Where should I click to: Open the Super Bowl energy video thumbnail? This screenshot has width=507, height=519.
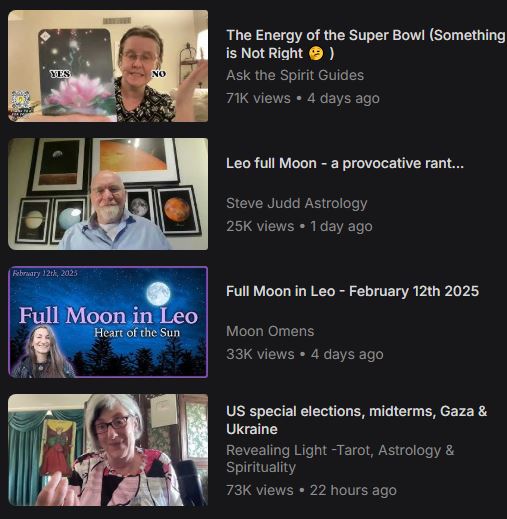(108, 66)
